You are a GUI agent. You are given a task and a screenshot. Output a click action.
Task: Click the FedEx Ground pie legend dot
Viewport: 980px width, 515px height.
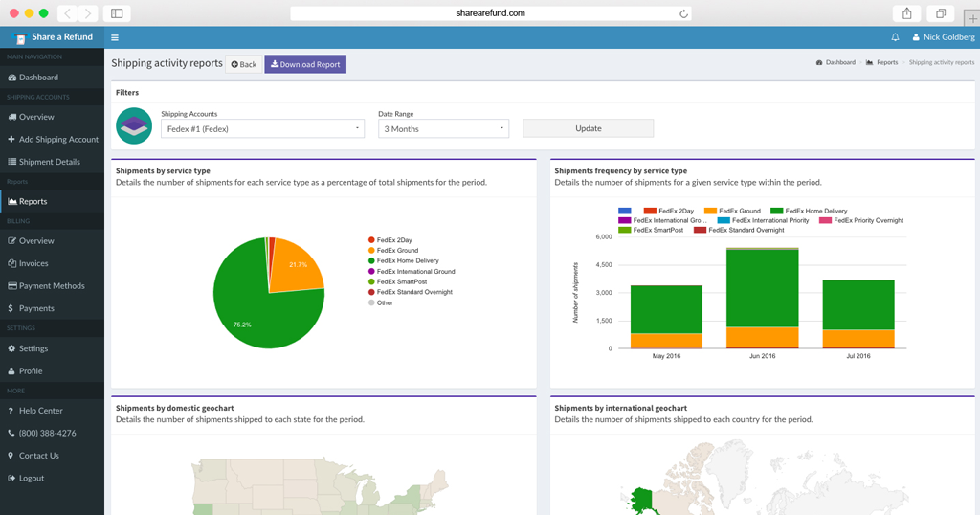pos(371,251)
